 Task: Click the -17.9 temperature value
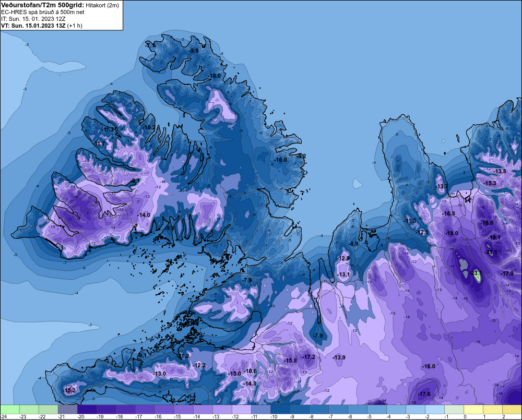[507, 273]
